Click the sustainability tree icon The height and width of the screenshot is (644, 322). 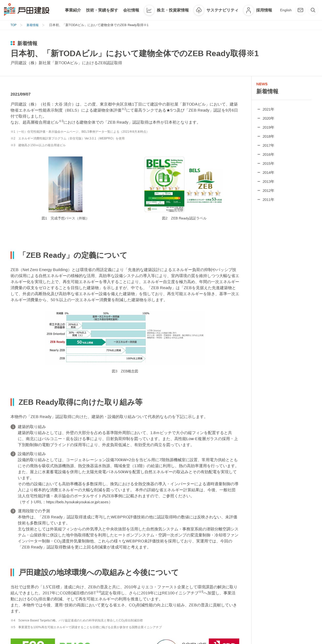pos(199,10)
